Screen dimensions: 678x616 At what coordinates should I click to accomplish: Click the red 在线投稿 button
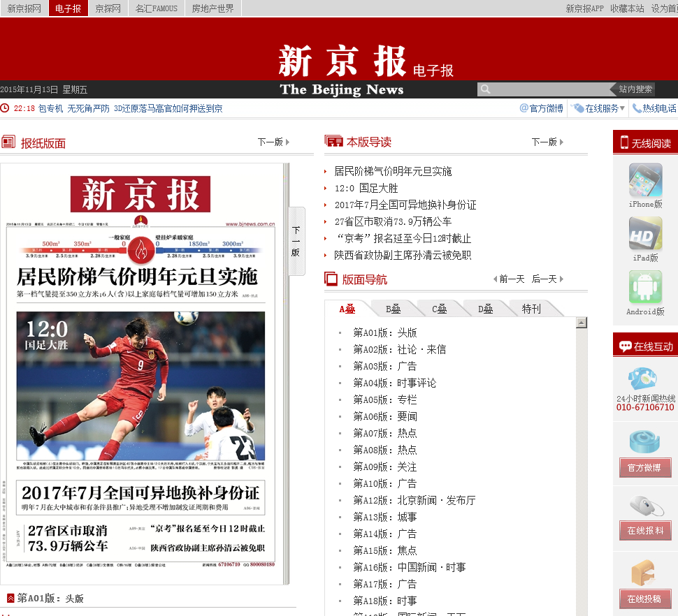pos(645,599)
